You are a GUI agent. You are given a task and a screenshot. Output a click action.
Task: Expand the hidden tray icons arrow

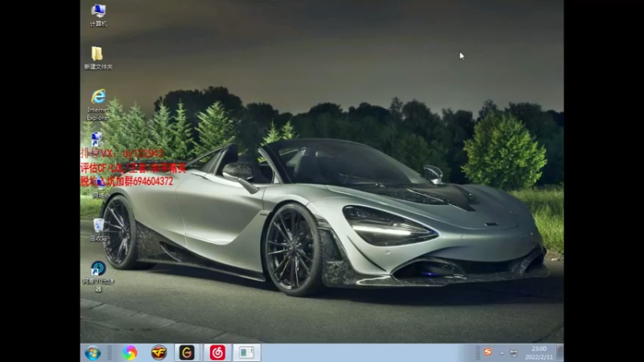click(502, 353)
